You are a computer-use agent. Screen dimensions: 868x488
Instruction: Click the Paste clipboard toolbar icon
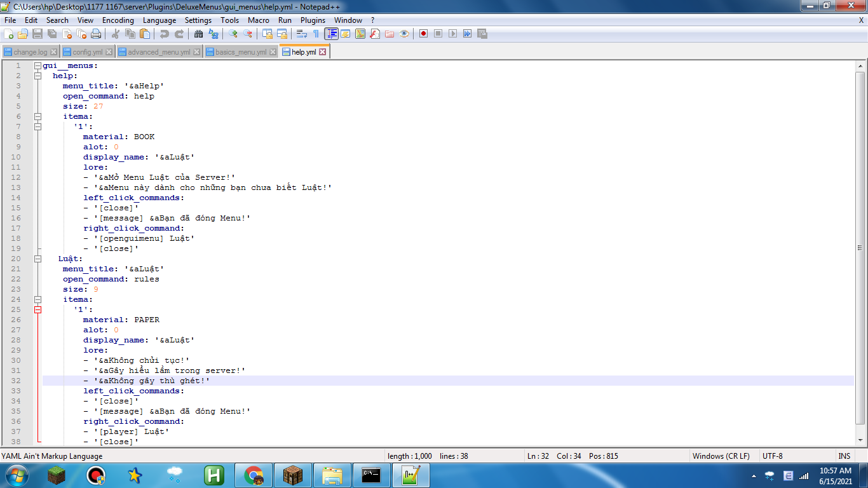coord(144,34)
